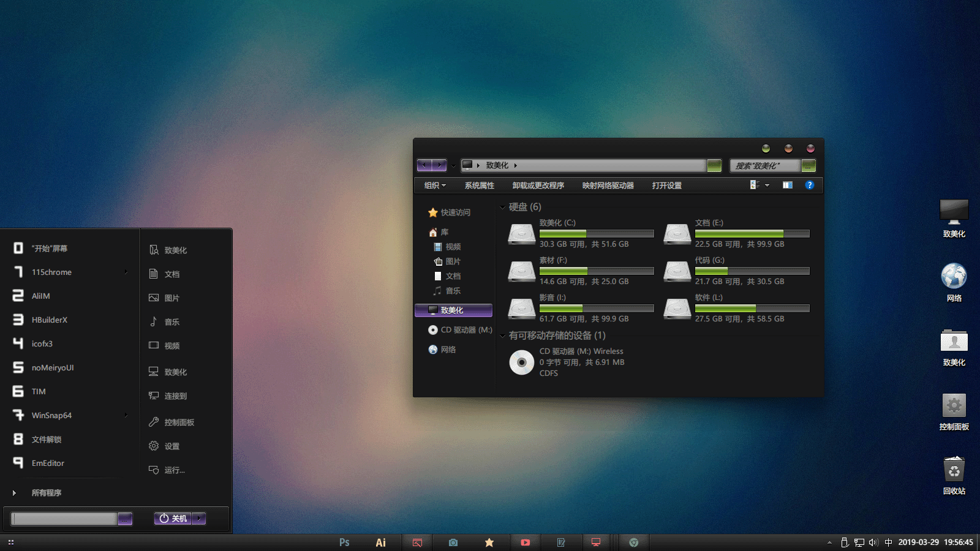Open the CD 驱动器 (M:) Wireless disc
980x551 pixels.
pyautogui.click(x=522, y=362)
